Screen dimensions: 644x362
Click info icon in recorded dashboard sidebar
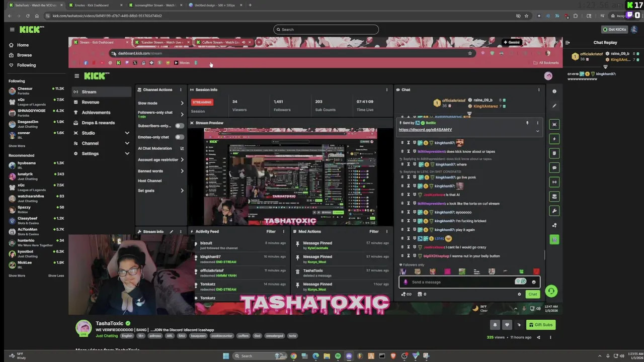pos(554,92)
